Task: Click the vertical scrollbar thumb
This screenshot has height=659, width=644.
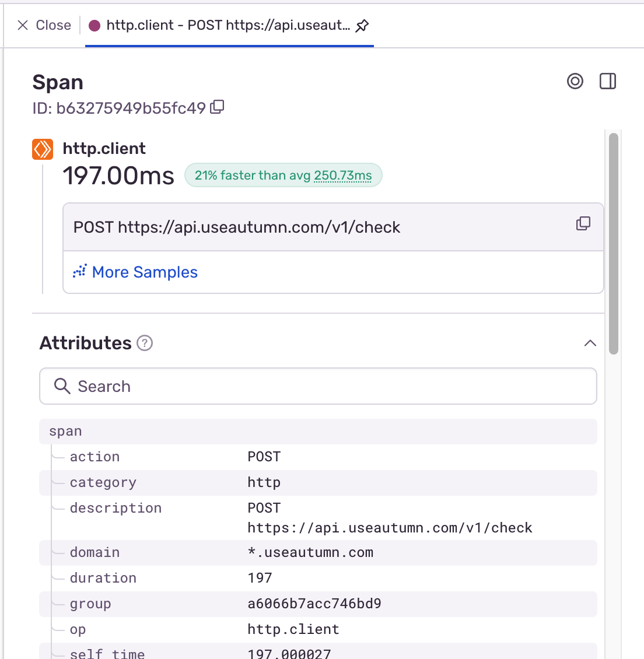Action: [613, 243]
